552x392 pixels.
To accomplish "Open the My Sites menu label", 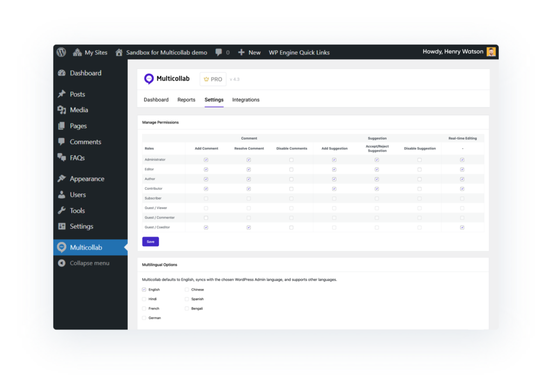I will point(96,52).
